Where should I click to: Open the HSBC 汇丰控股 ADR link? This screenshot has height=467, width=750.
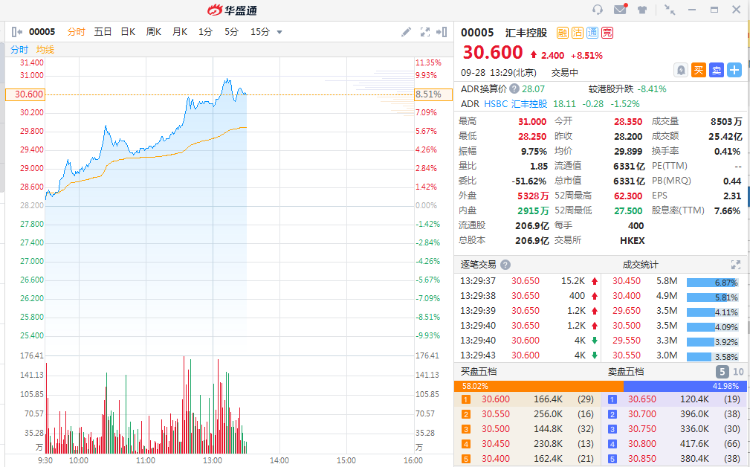[x=516, y=104]
